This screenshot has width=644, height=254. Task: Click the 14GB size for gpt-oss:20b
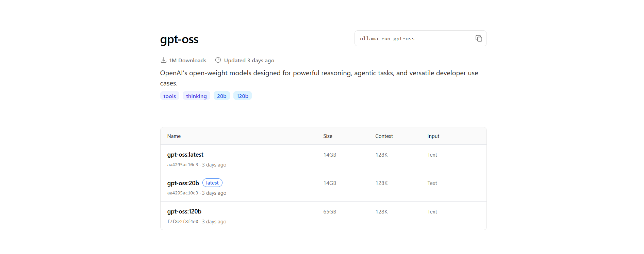pyautogui.click(x=330, y=183)
